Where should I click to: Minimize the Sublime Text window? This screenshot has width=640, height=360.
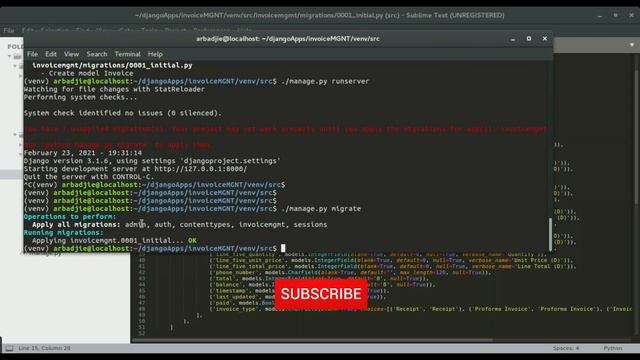pyautogui.click(x=600, y=16)
